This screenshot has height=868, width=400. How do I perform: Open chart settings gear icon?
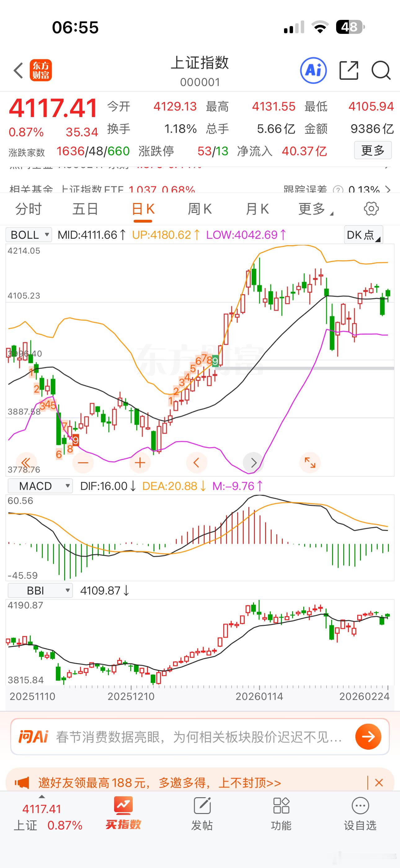(371, 209)
